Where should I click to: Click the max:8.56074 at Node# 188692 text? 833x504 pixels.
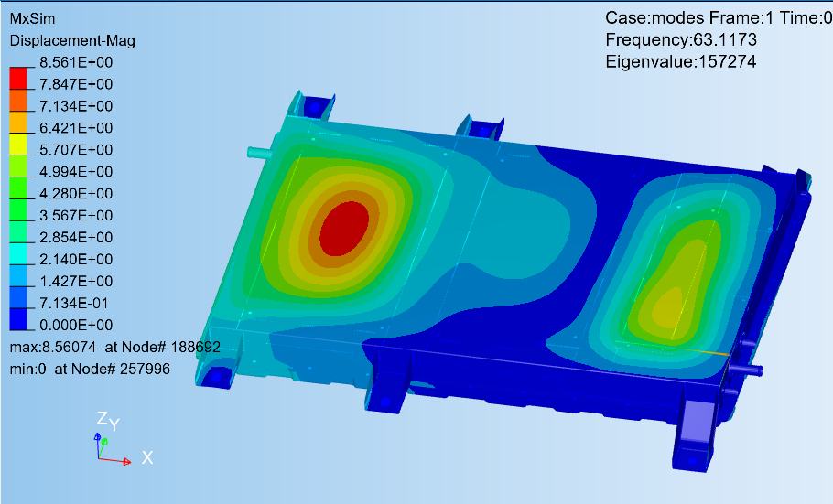point(114,348)
